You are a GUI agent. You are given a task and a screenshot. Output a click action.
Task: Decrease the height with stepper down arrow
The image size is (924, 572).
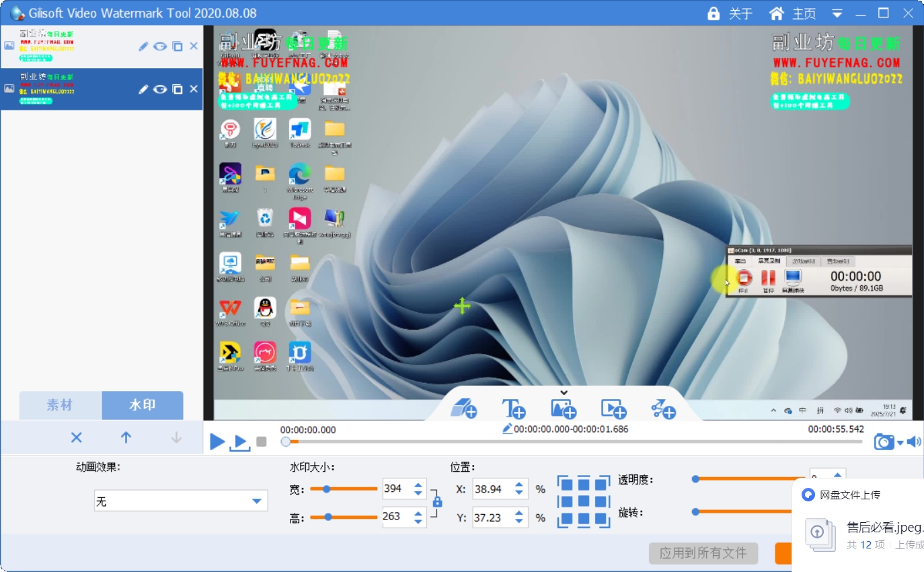pyautogui.click(x=418, y=522)
